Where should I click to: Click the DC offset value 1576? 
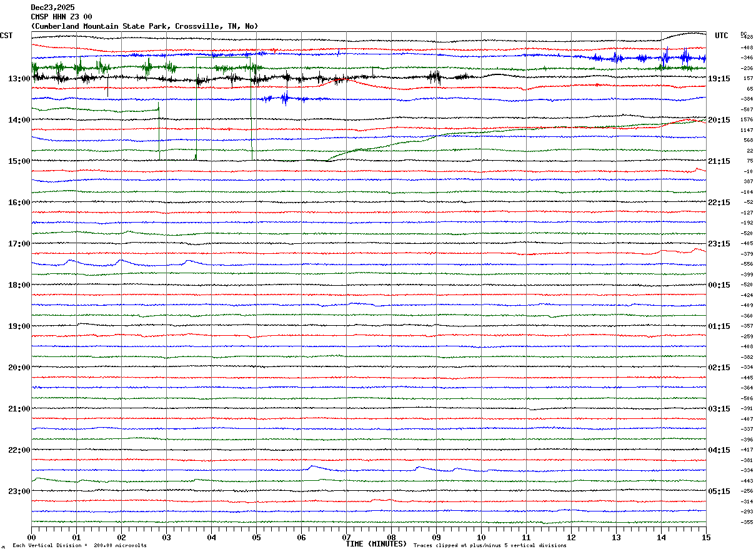point(747,119)
